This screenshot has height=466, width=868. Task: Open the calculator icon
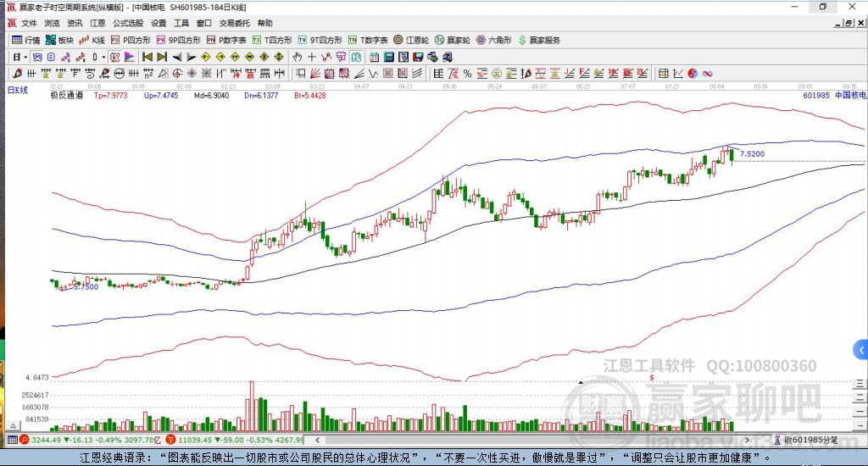coord(388,57)
